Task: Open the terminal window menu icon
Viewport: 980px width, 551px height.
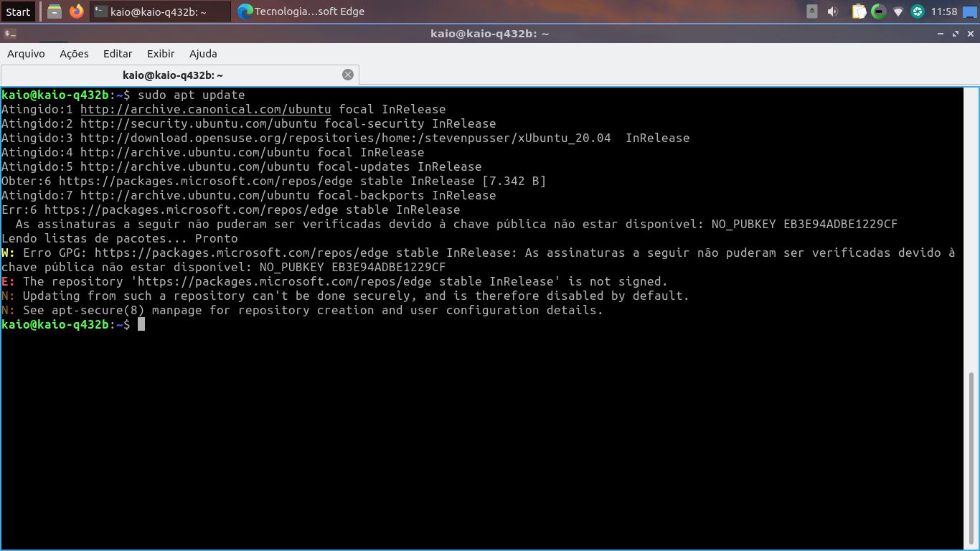Action: 9,34
